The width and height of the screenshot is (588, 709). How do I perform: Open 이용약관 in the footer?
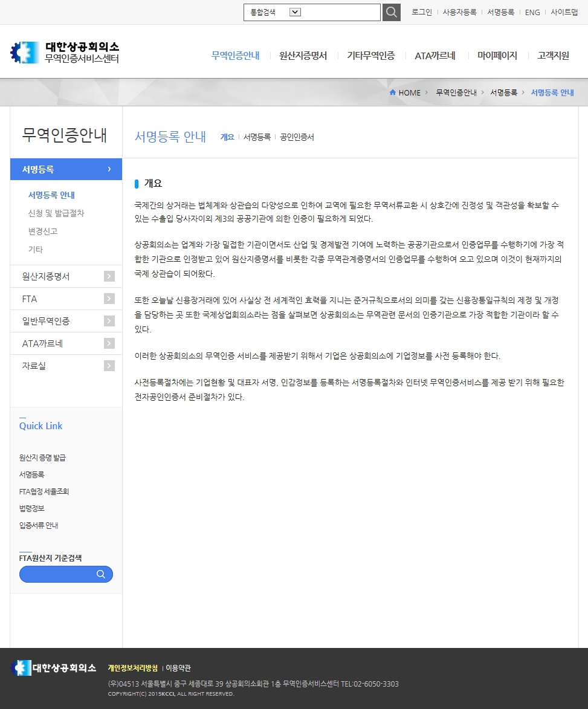[178, 668]
